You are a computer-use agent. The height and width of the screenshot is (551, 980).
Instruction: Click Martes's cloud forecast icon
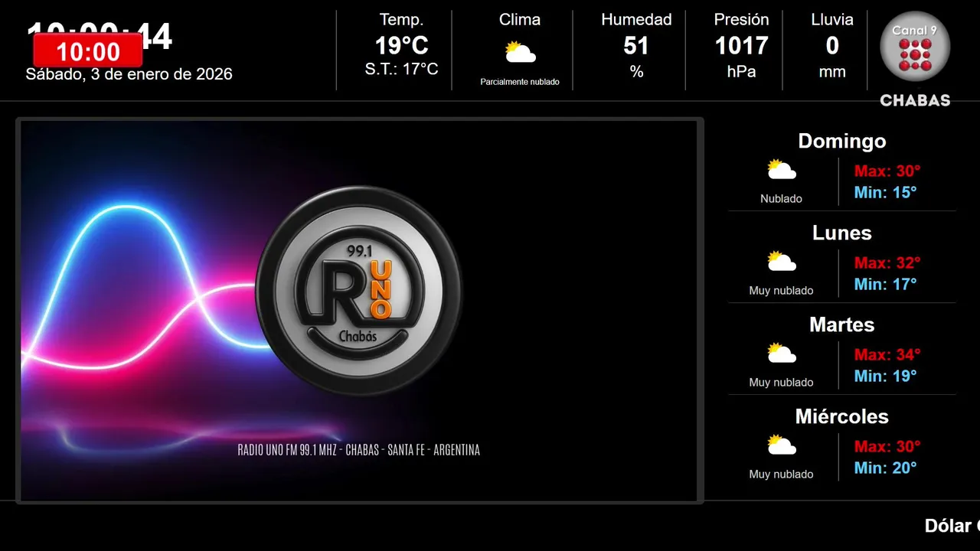(782, 354)
